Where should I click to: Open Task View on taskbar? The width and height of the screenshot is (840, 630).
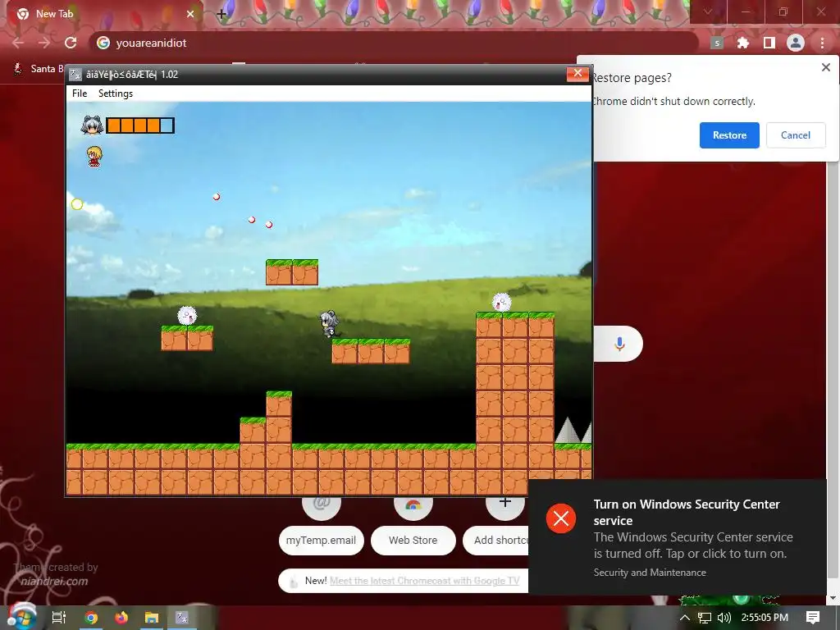coord(59,618)
